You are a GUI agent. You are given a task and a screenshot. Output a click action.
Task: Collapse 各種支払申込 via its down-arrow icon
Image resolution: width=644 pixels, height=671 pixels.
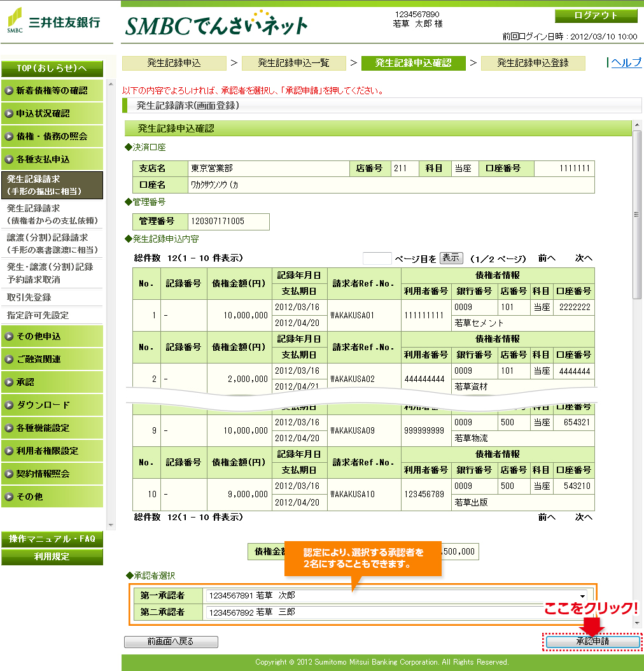9,159
